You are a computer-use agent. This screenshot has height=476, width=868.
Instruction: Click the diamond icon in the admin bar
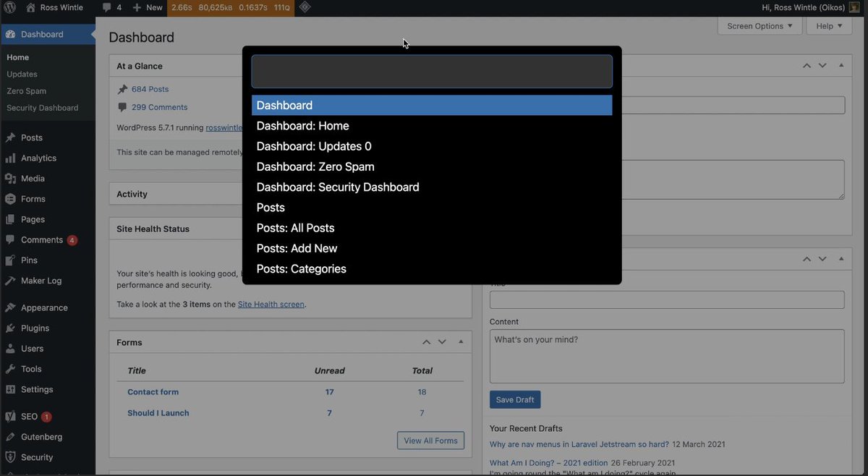click(305, 7)
